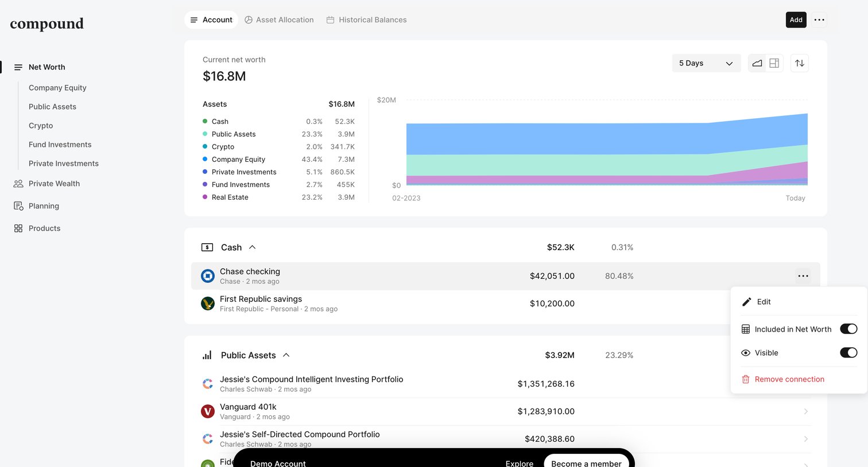Toggle Included in Net Worth switch

pyautogui.click(x=848, y=329)
